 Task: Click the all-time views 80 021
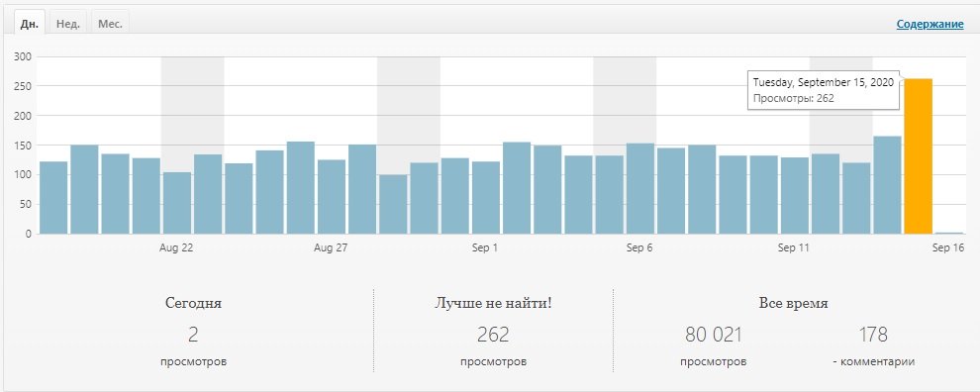(x=713, y=335)
